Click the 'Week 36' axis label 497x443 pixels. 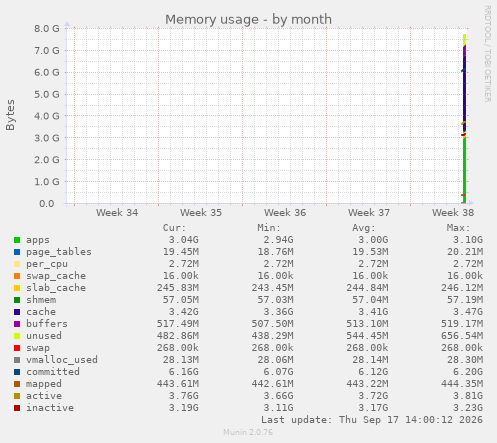pyautogui.click(x=285, y=213)
